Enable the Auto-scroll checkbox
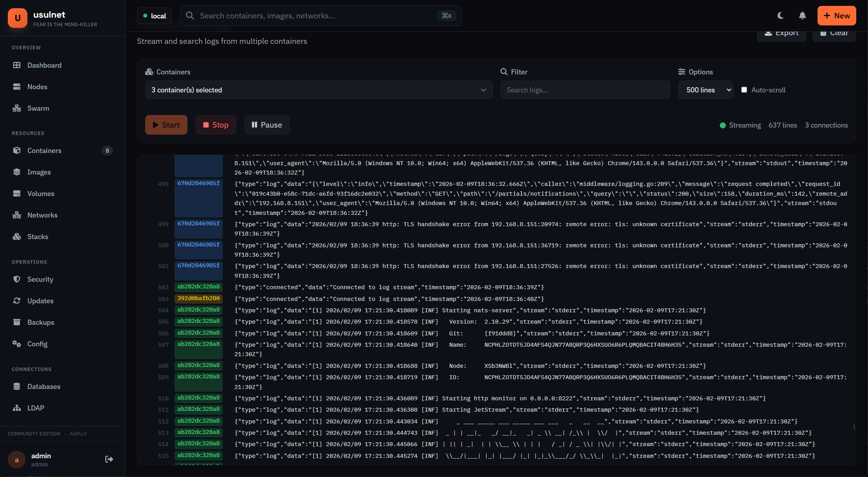 coord(744,90)
